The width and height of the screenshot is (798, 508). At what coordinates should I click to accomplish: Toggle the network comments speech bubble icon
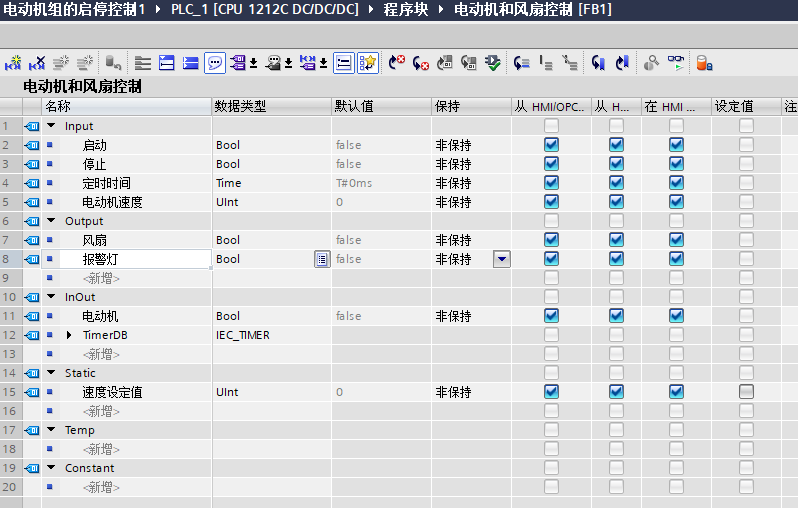tap(215, 63)
